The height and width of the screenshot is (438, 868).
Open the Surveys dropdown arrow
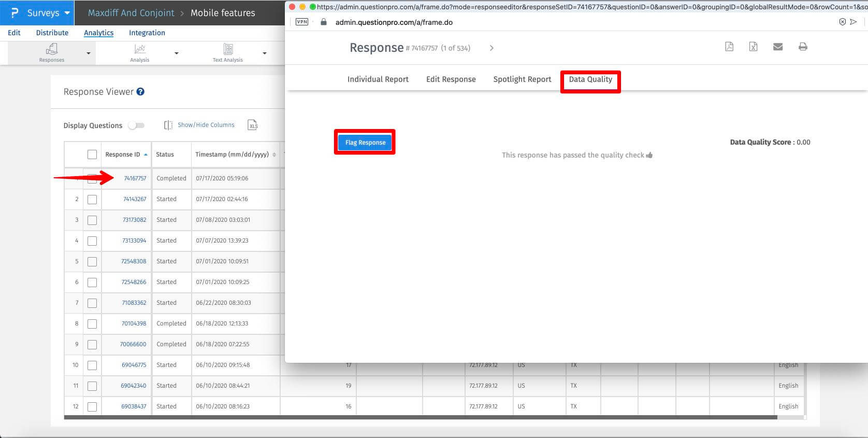pyautogui.click(x=67, y=13)
